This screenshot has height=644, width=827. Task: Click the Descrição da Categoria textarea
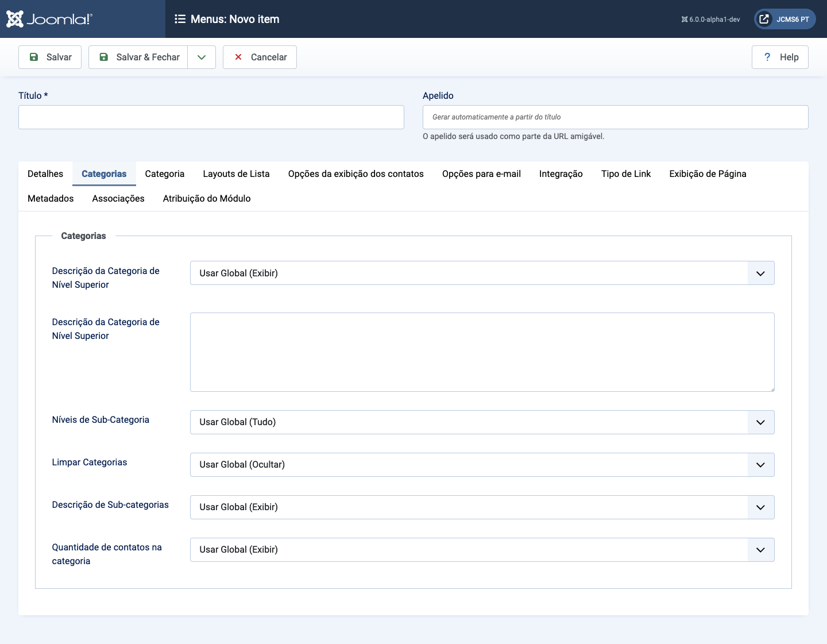click(x=482, y=352)
